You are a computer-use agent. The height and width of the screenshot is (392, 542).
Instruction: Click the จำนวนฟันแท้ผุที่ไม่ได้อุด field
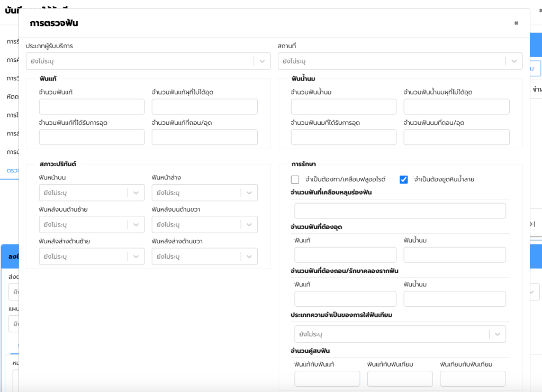(x=204, y=107)
